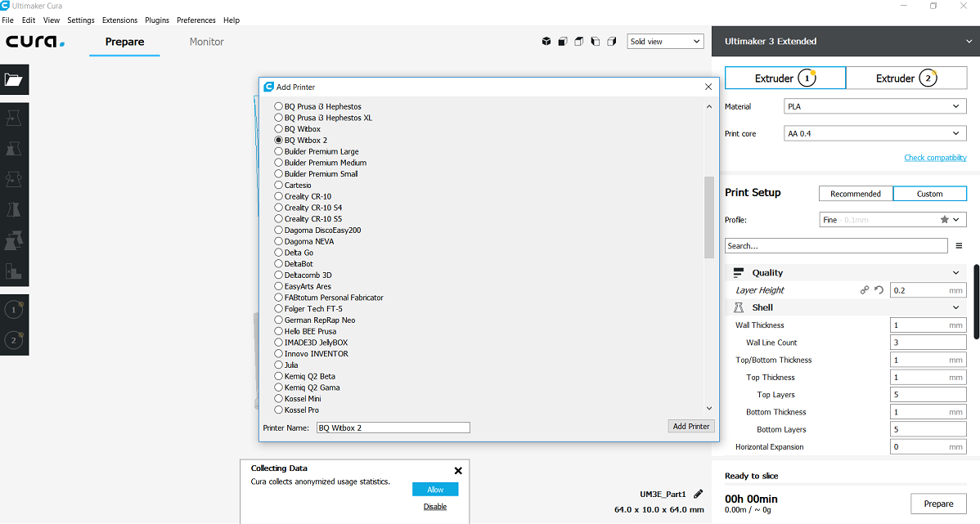The height and width of the screenshot is (524, 980).
Task: Click printer list scroll down arrow
Action: [708, 409]
